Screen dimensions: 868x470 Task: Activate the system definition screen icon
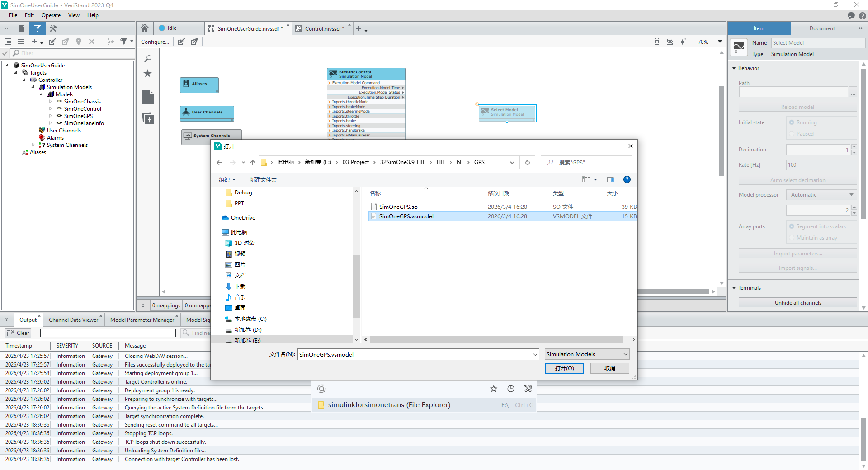pos(38,28)
